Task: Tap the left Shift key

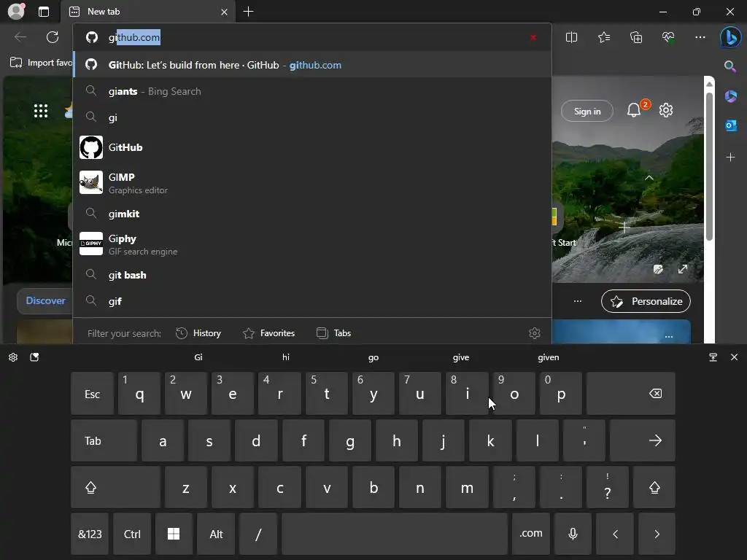Action: [115, 488]
